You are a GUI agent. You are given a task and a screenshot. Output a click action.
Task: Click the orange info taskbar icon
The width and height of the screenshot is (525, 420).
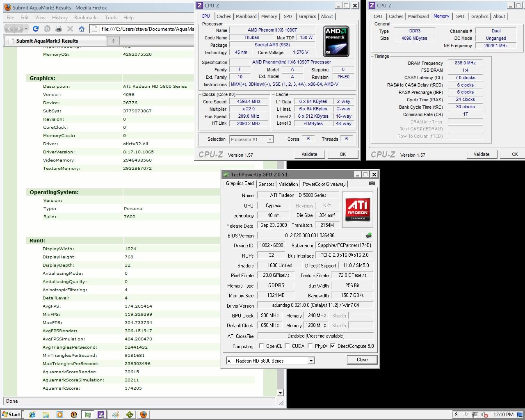point(74,415)
